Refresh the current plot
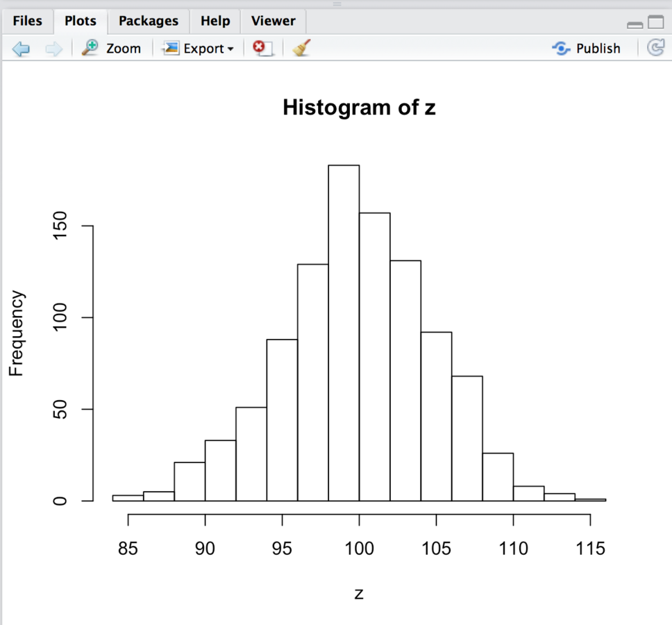672x625 pixels. click(x=656, y=48)
